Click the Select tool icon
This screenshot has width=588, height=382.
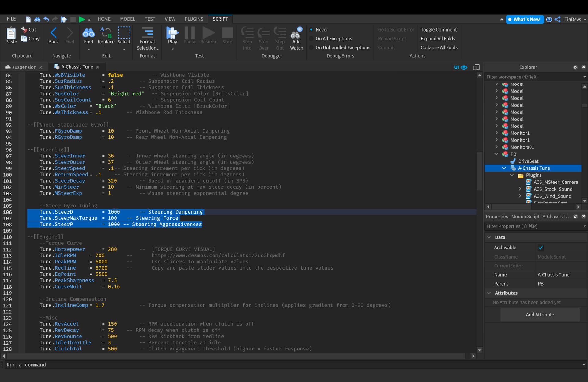tap(124, 32)
